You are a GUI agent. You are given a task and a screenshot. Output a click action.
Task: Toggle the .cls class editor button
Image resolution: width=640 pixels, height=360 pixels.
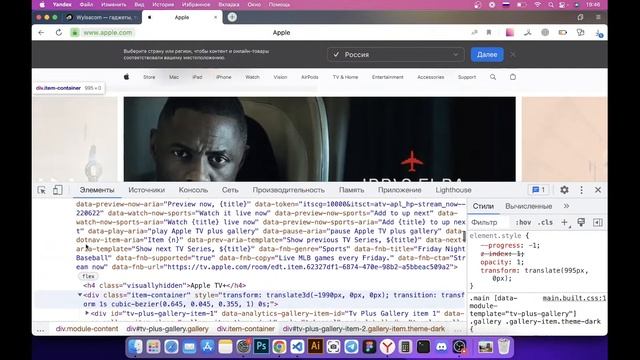point(545,222)
